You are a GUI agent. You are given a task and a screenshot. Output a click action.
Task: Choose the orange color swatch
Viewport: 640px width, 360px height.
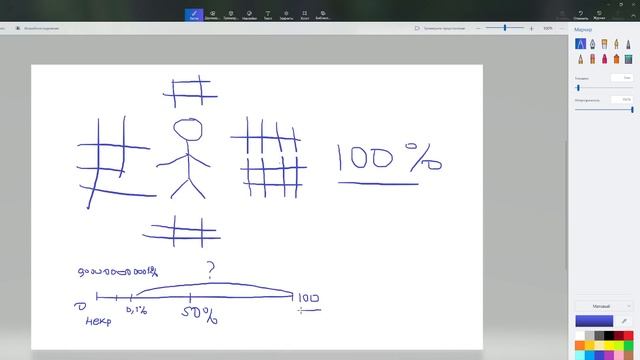pyautogui.click(x=580, y=346)
